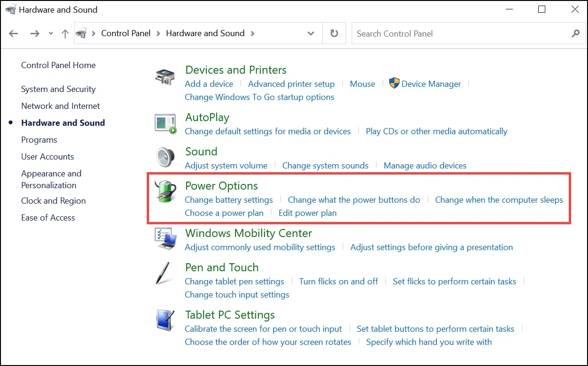
Task: Click Change battery settings
Action: point(229,200)
